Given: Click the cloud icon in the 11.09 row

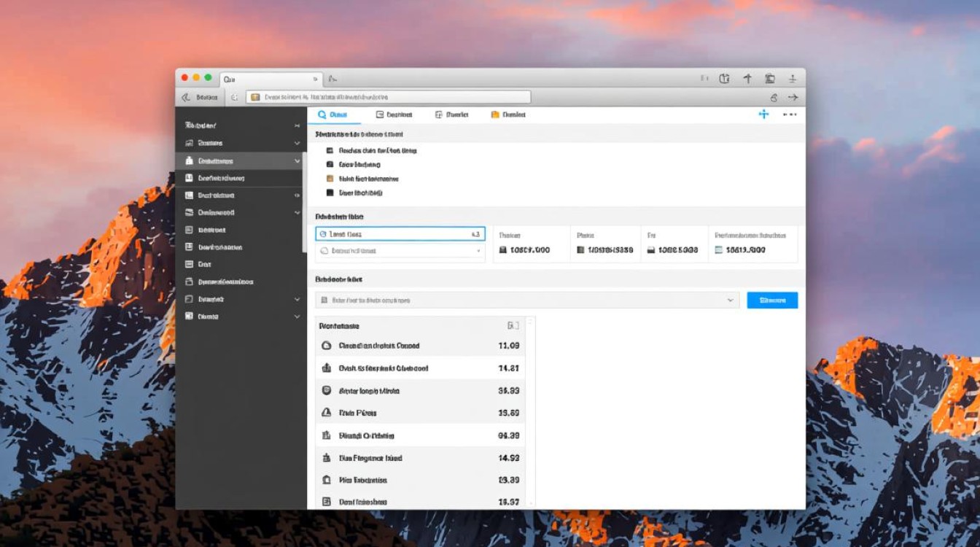Looking at the screenshot, I should [x=327, y=346].
